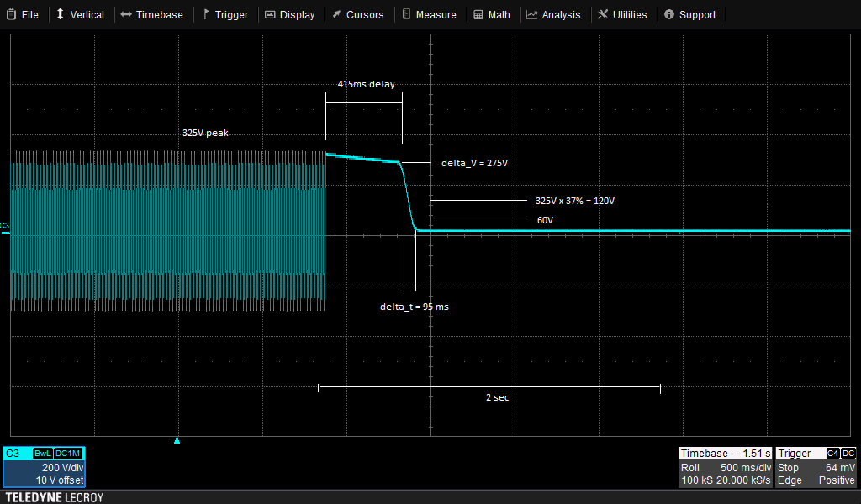Click the Measure ruler icon
This screenshot has width=861, height=504.
click(x=406, y=14)
